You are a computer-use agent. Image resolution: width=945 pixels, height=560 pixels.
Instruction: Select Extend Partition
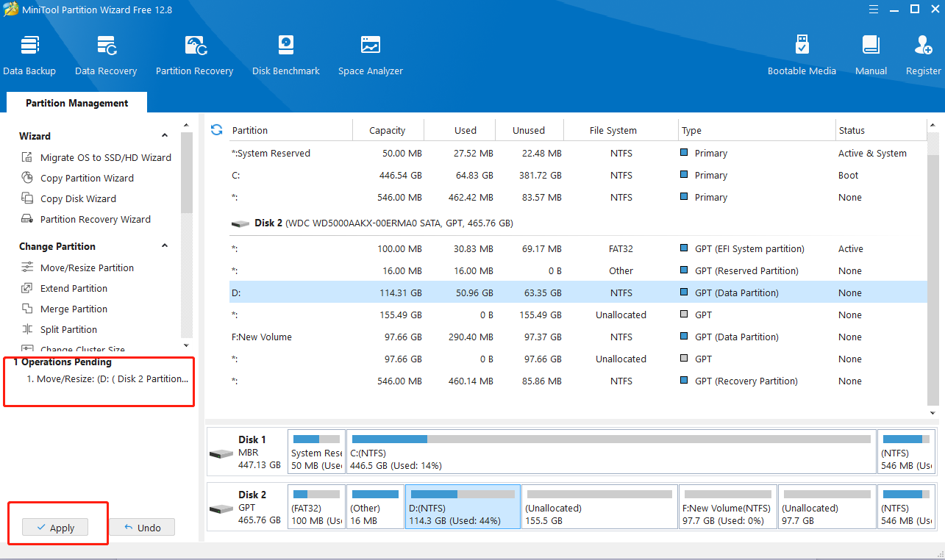(x=64, y=288)
